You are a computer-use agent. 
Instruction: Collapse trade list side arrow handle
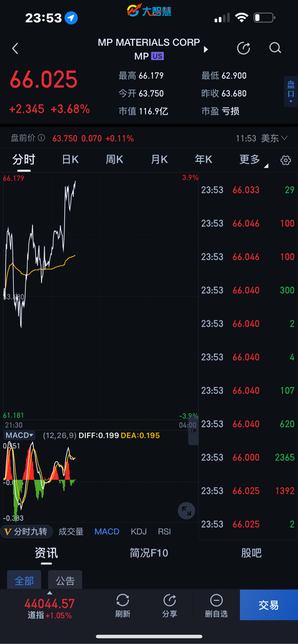tap(193, 430)
